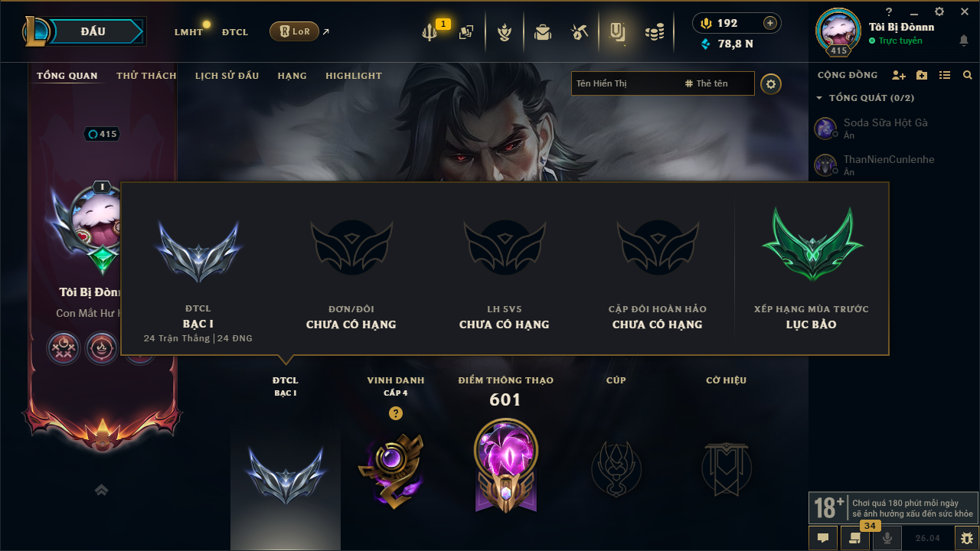Image resolution: width=980 pixels, height=551 pixels.
Task: Open the Clash trident icon
Action: click(430, 32)
